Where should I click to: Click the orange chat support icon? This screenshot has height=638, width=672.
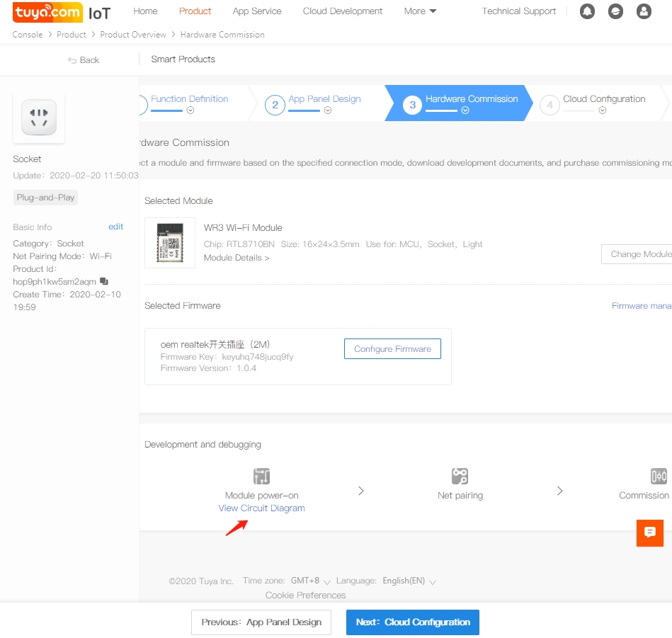pyautogui.click(x=649, y=532)
